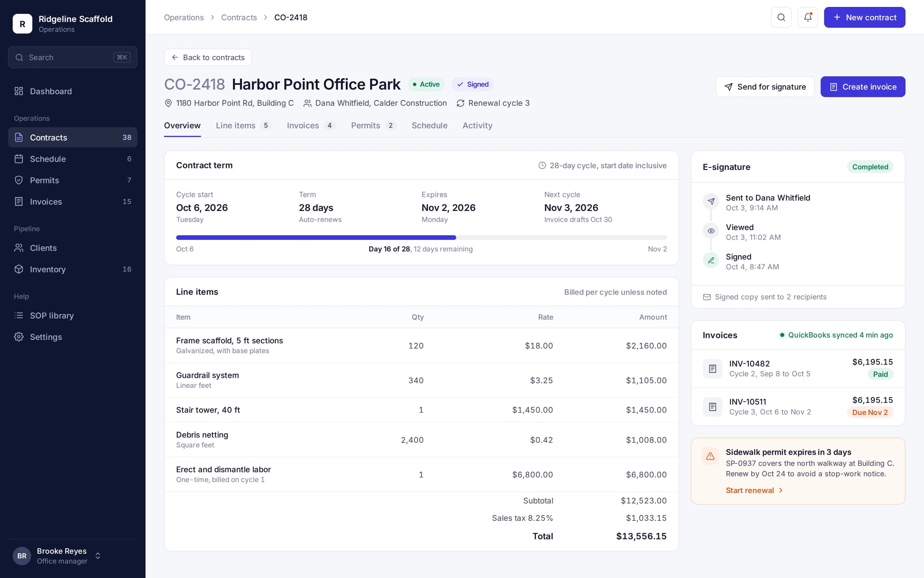The height and width of the screenshot is (578, 924).
Task: Click the Debris netting line item
Action: tap(421, 440)
